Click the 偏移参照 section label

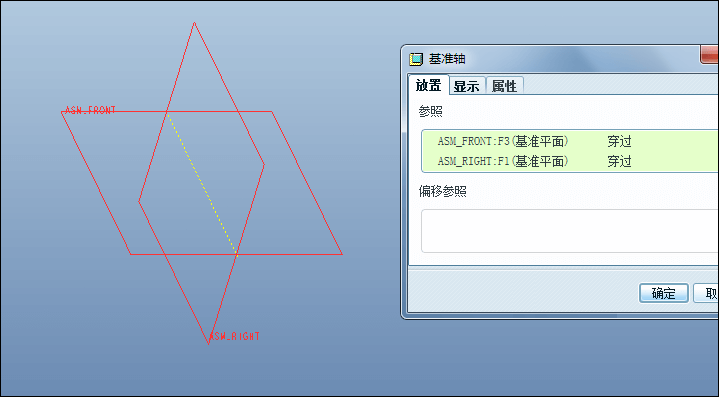coord(442,191)
